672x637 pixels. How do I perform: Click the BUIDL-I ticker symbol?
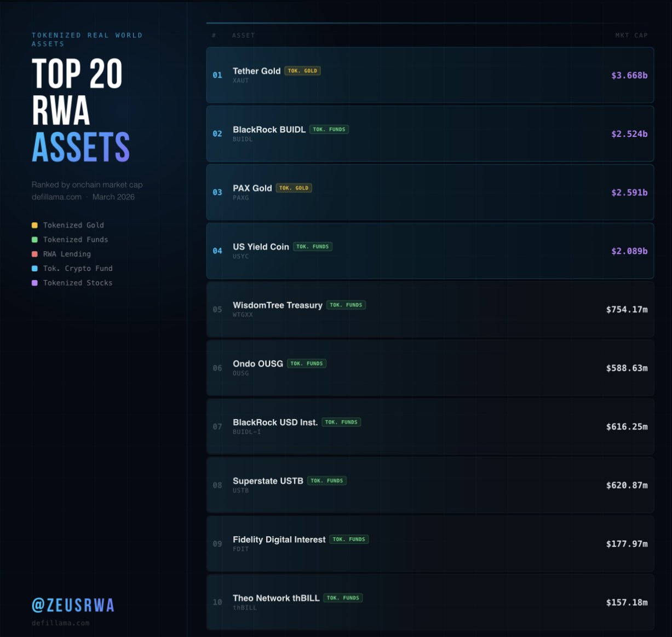247,432
